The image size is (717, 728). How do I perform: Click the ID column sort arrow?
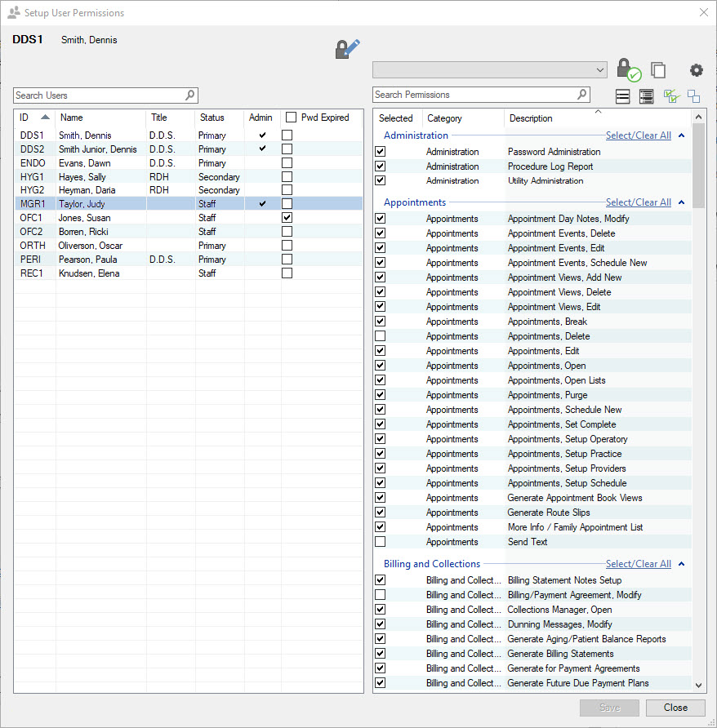coord(45,117)
